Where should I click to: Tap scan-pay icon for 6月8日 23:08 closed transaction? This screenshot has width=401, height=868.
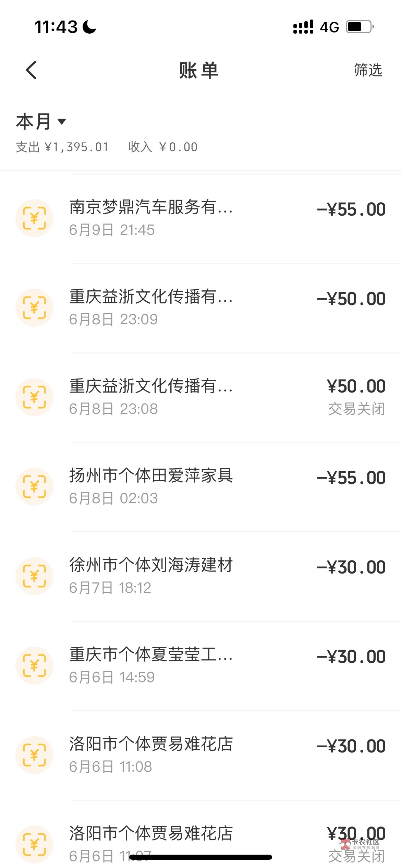click(x=34, y=397)
